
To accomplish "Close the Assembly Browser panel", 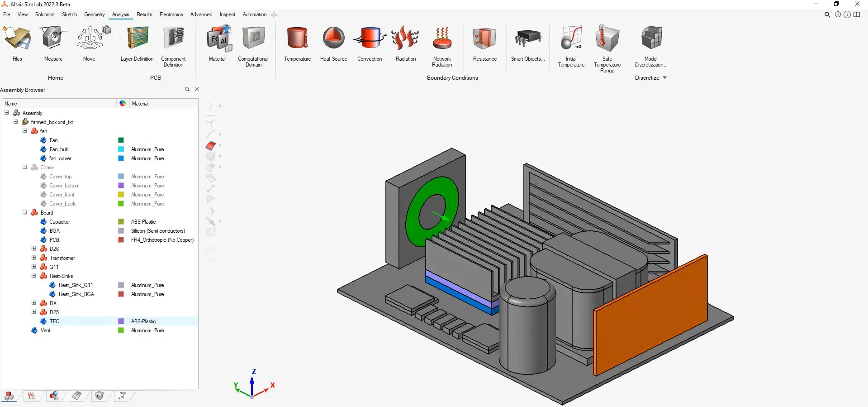I will pos(197,89).
